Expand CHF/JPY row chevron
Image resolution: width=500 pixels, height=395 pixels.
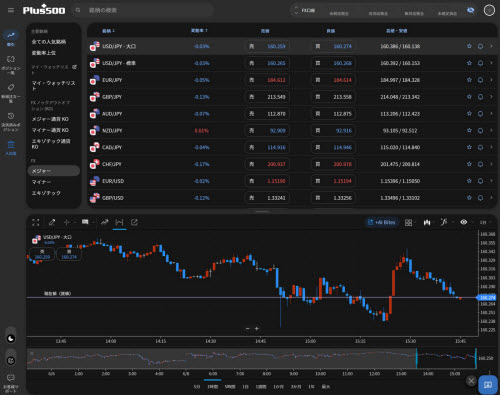click(x=491, y=164)
